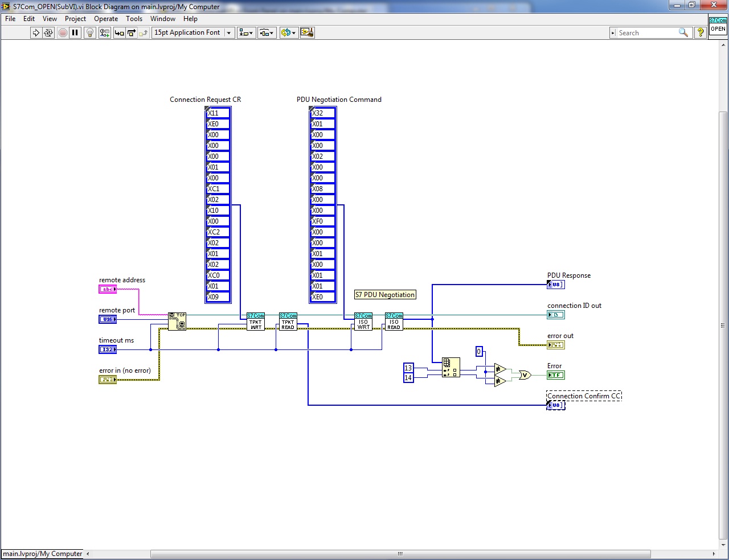Viewport: 729px width, 560px height.
Task: Select the error in cluster terminal
Action: [108, 380]
